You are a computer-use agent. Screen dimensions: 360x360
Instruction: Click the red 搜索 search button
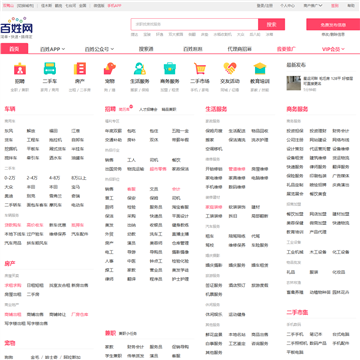pos(271,24)
